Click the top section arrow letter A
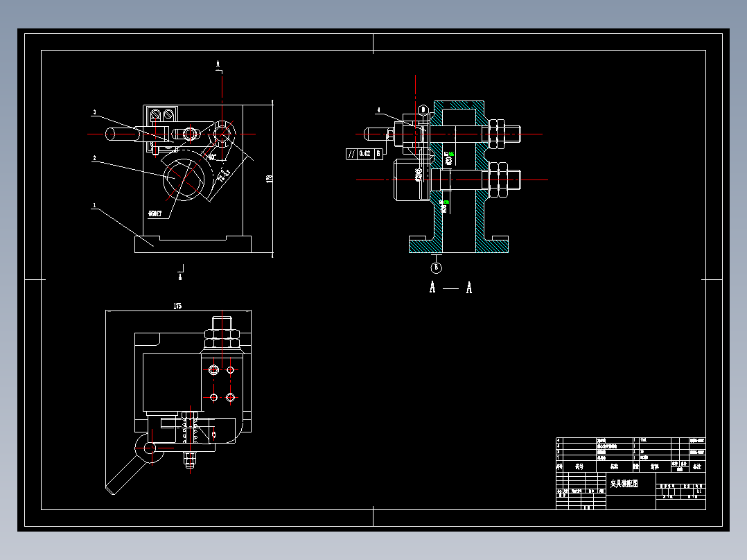This screenshot has width=747, height=560. (218, 63)
